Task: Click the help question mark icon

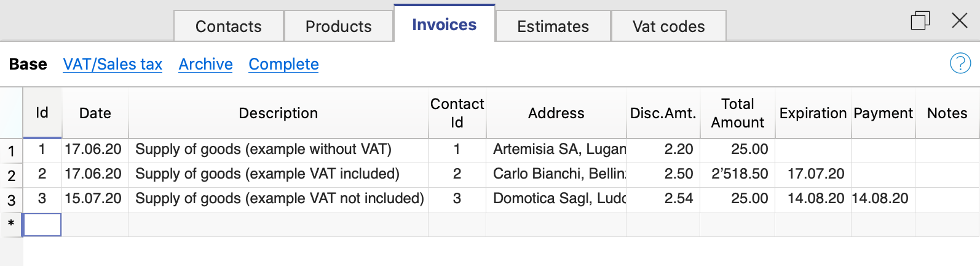Action: click(960, 63)
